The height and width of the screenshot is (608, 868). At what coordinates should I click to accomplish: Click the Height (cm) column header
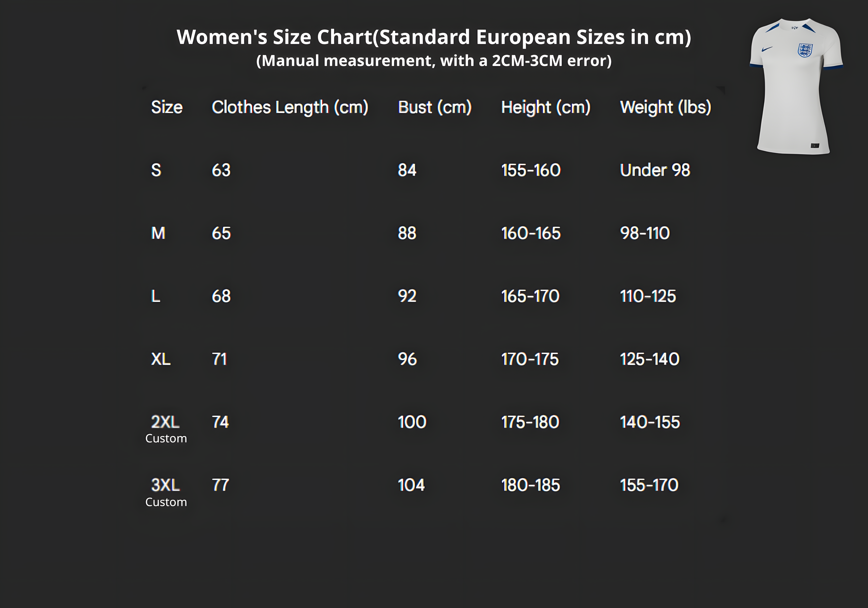pos(546,107)
